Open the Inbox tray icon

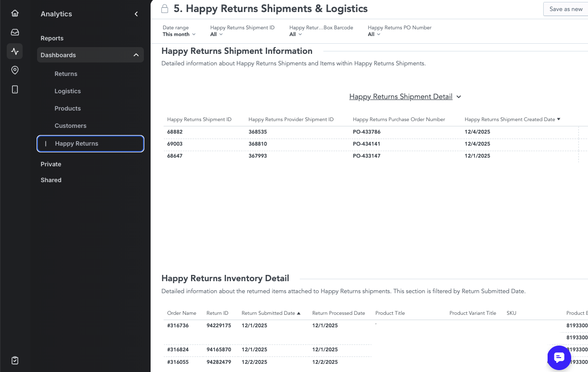(x=15, y=32)
